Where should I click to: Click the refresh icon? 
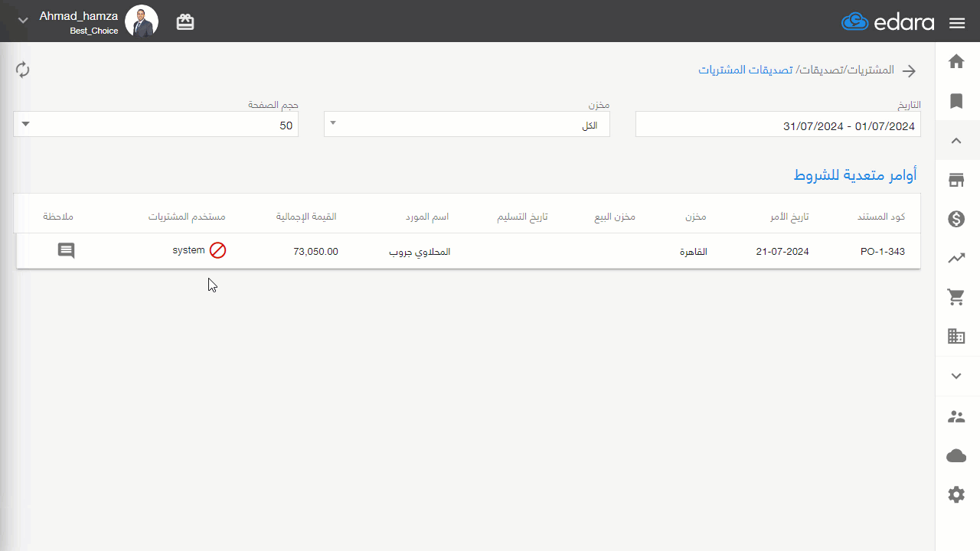coord(23,70)
